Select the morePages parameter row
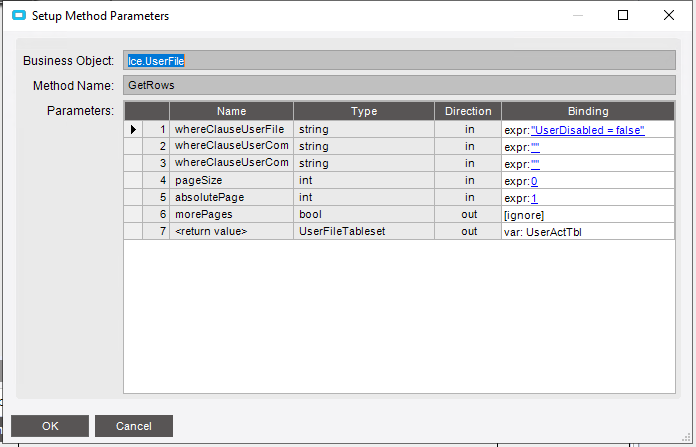 (x=231, y=215)
